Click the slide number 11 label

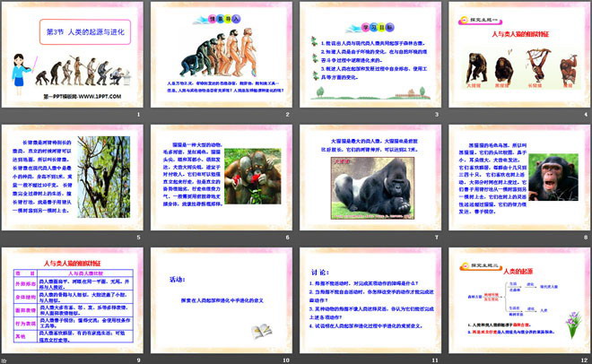[435, 360]
